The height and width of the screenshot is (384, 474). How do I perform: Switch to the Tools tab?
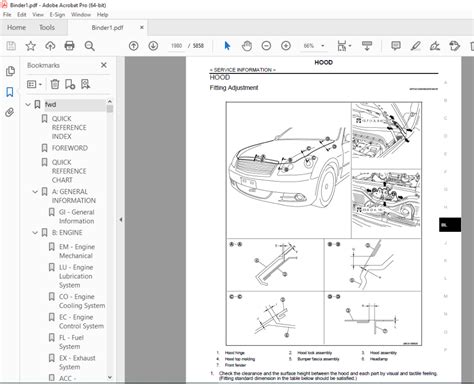pos(47,27)
